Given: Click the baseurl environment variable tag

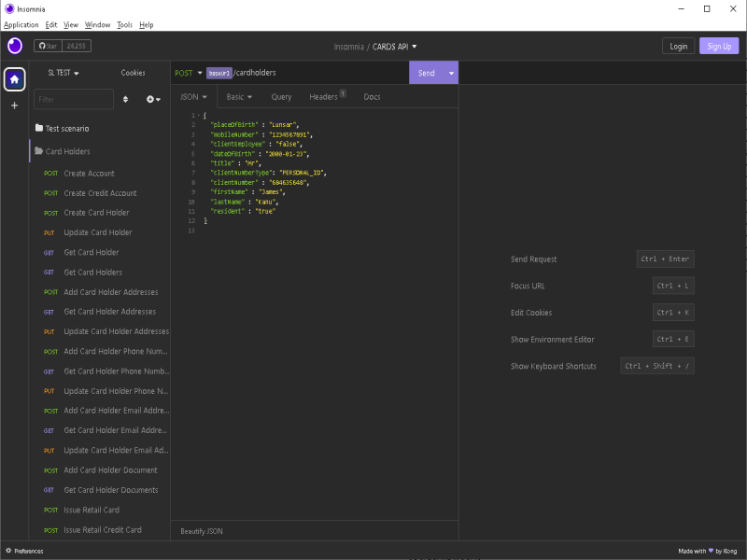Looking at the screenshot, I should point(219,73).
